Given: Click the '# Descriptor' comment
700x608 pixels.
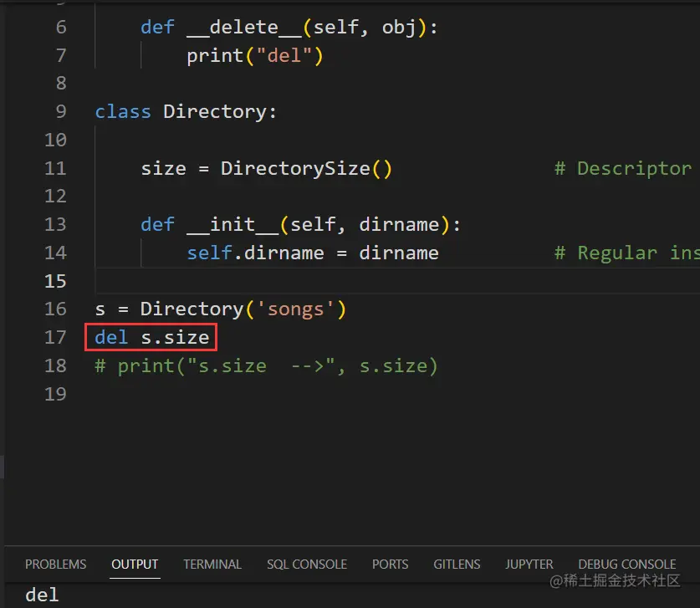Looking at the screenshot, I should pos(623,169).
